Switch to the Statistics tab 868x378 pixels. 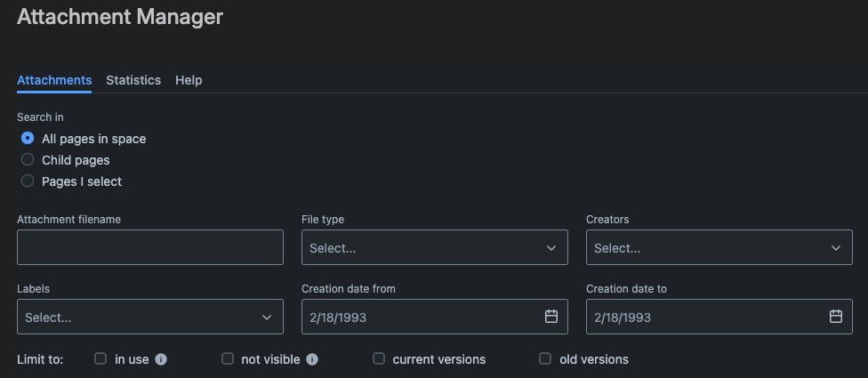(133, 80)
